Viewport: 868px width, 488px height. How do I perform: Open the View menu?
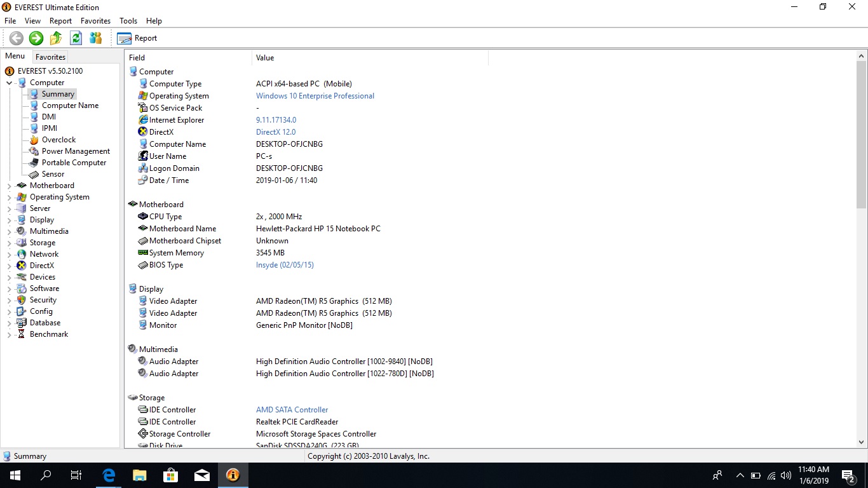[x=32, y=21]
